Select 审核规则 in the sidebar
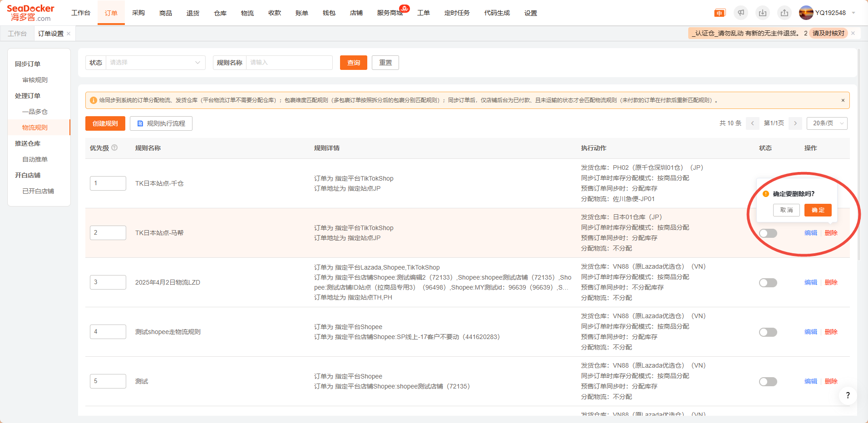Image resolution: width=868 pixels, height=423 pixels. click(x=35, y=80)
